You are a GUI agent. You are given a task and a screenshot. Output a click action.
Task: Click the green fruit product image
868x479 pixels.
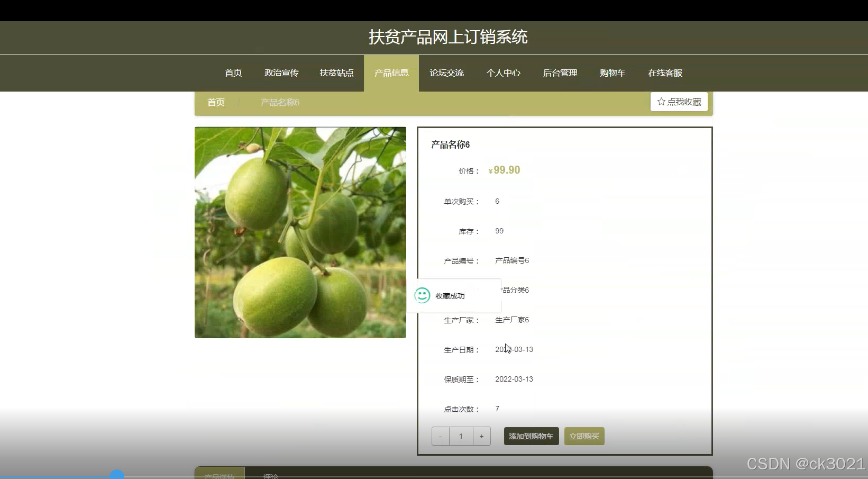pyautogui.click(x=300, y=232)
